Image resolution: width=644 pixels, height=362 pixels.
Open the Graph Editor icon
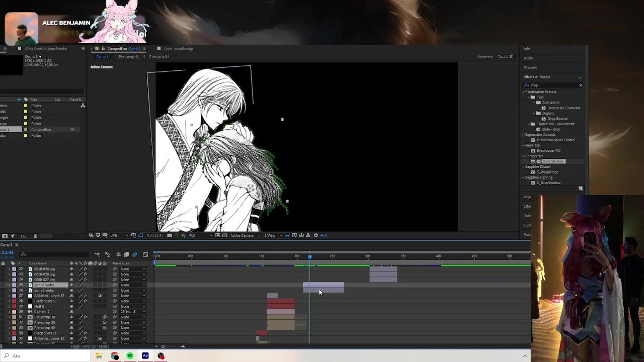coord(145,254)
